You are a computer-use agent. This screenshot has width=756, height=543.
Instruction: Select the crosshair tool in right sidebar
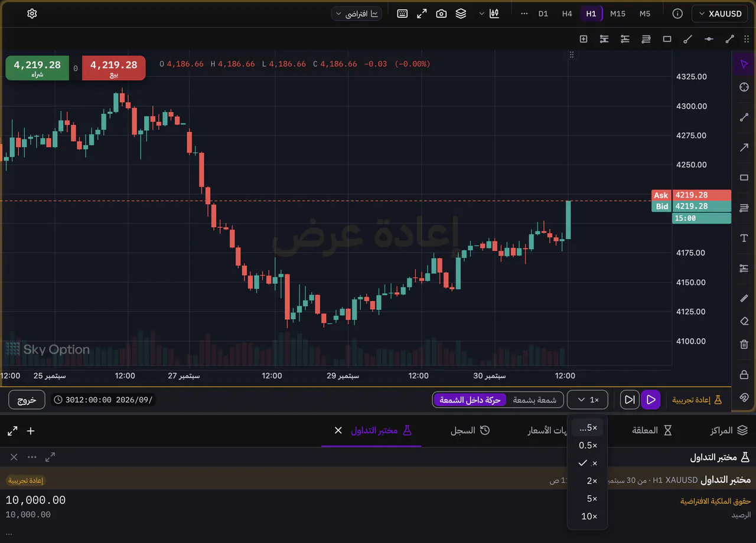(x=744, y=87)
